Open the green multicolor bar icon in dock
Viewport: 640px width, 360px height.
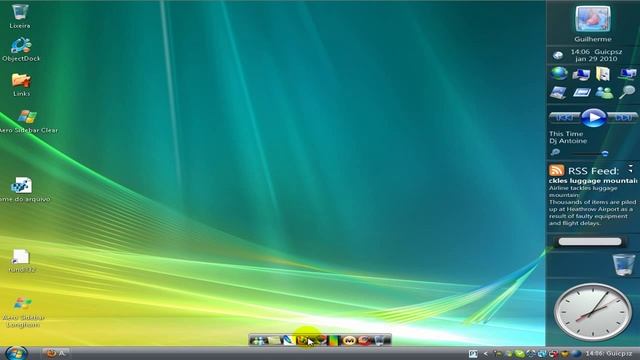[334, 340]
